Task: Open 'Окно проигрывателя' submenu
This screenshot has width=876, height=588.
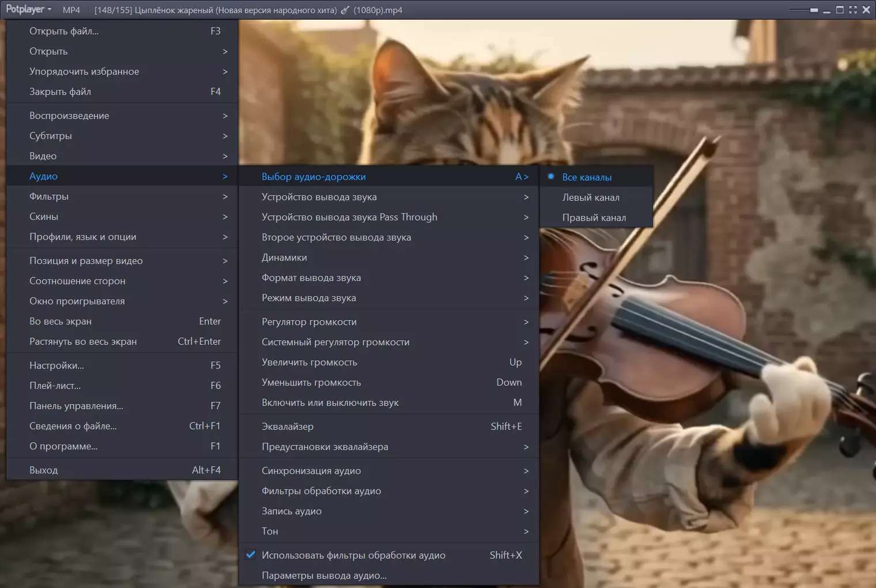Action: (122, 301)
